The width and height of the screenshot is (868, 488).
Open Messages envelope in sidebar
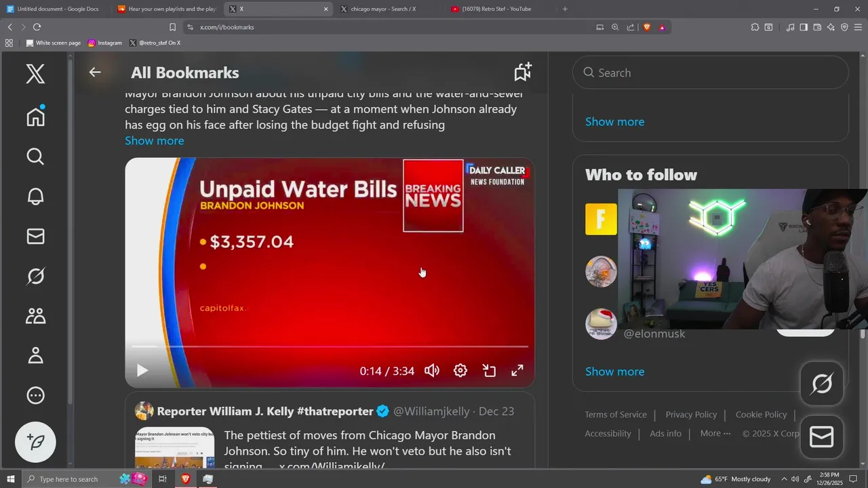tap(35, 236)
